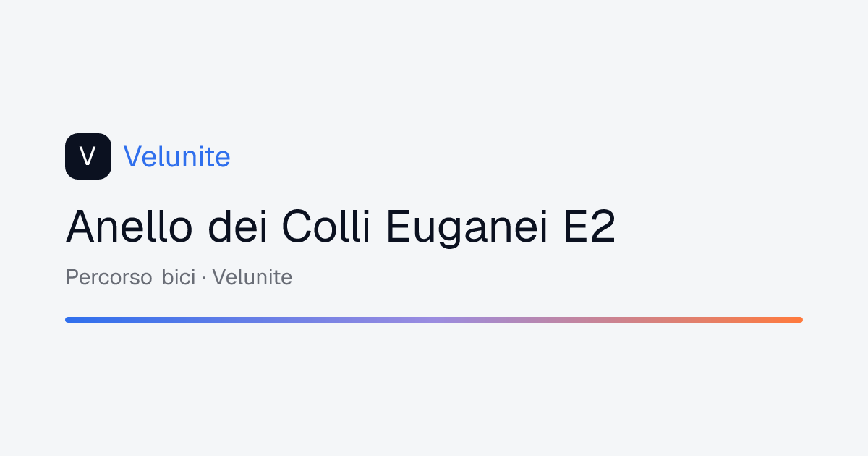
Task: Open the gray Velunite text in subtitle
Action: 252,277
